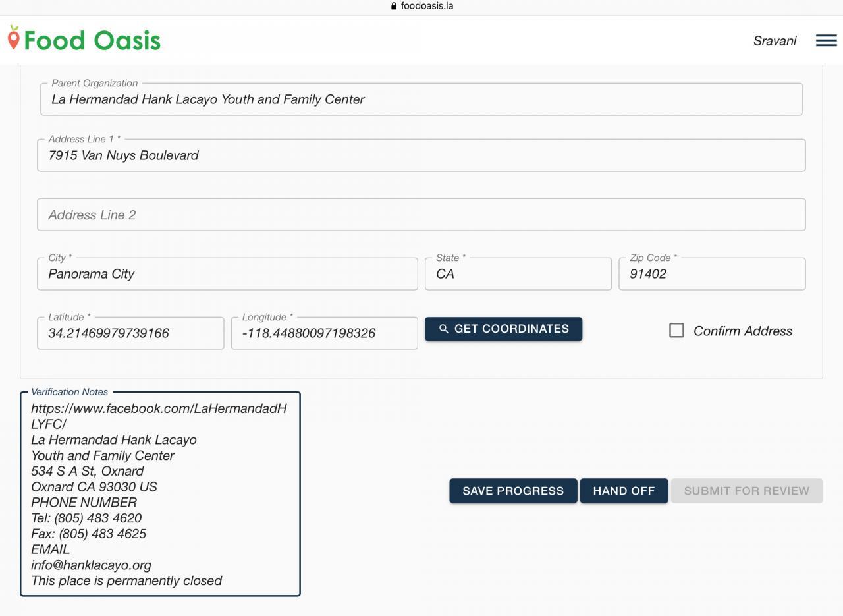The width and height of the screenshot is (843, 616).
Task: Click info@hanklacayo.org text in notes
Action: click(91, 565)
